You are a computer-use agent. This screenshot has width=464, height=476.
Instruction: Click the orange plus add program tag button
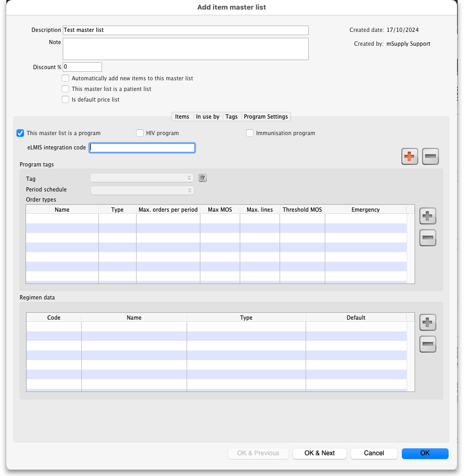[409, 156]
